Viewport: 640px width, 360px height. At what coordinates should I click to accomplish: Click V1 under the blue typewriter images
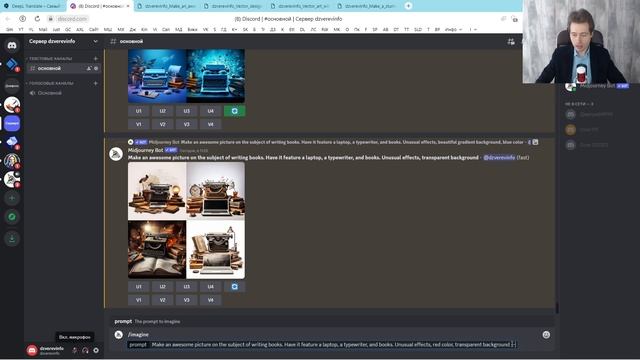coord(139,124)
